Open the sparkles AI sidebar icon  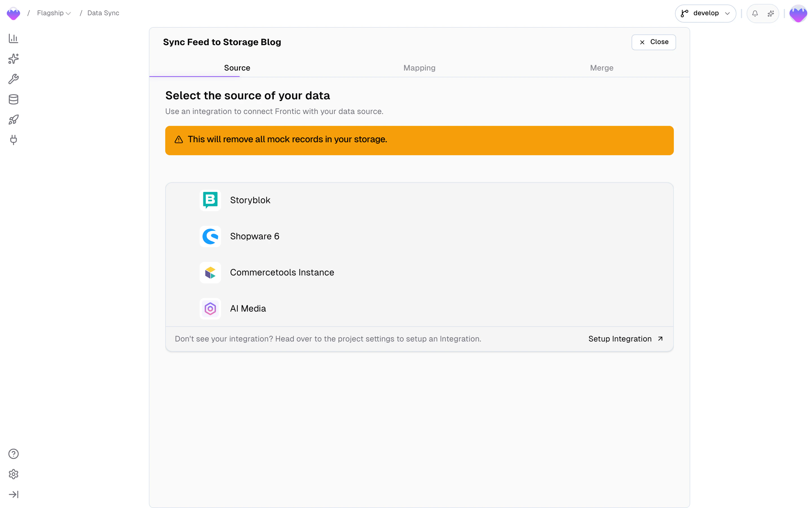(14, 59)
